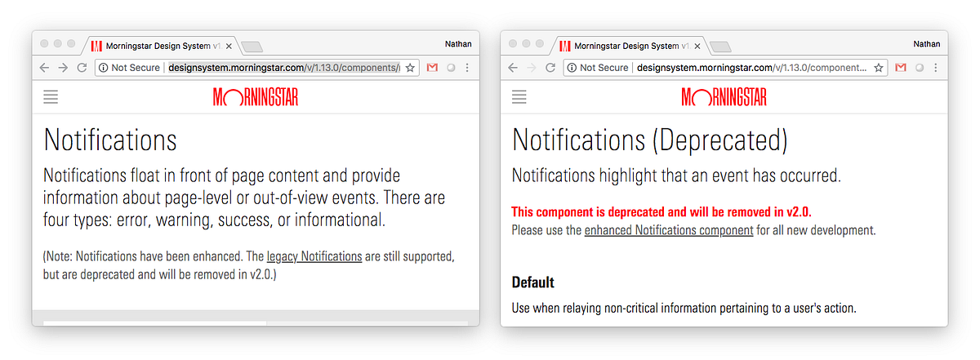This screenshot has width=980, height=360.
Task: Click Nathan profile button in left window
Action: 457,44
